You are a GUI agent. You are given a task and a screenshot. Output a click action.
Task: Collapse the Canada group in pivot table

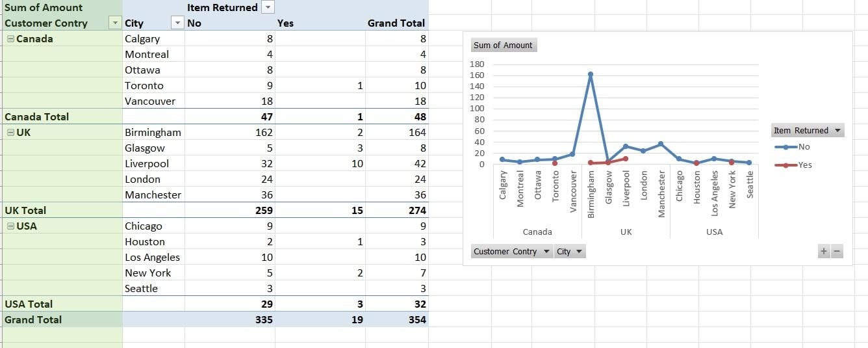10,39
